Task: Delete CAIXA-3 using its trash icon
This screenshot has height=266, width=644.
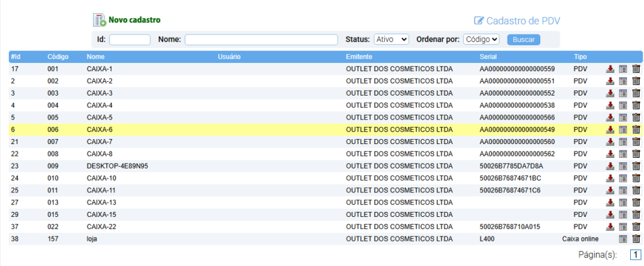Action: pos(636,93)
